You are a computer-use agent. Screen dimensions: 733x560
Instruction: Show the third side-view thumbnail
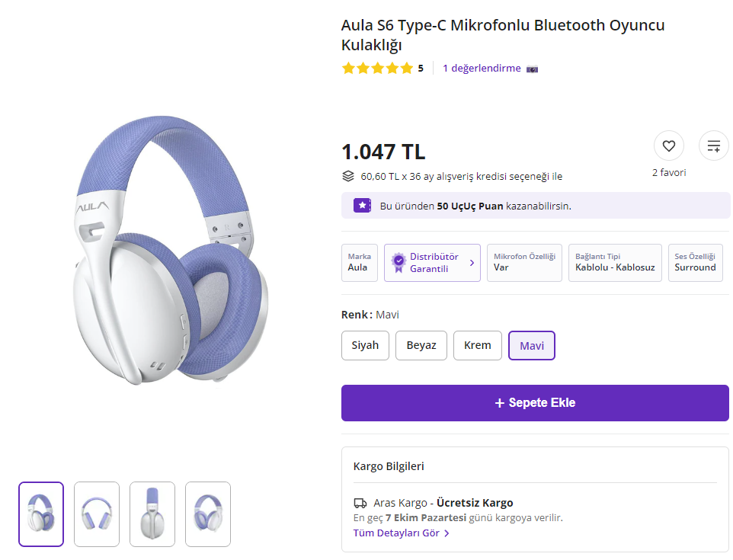click(x=152, y=514)
